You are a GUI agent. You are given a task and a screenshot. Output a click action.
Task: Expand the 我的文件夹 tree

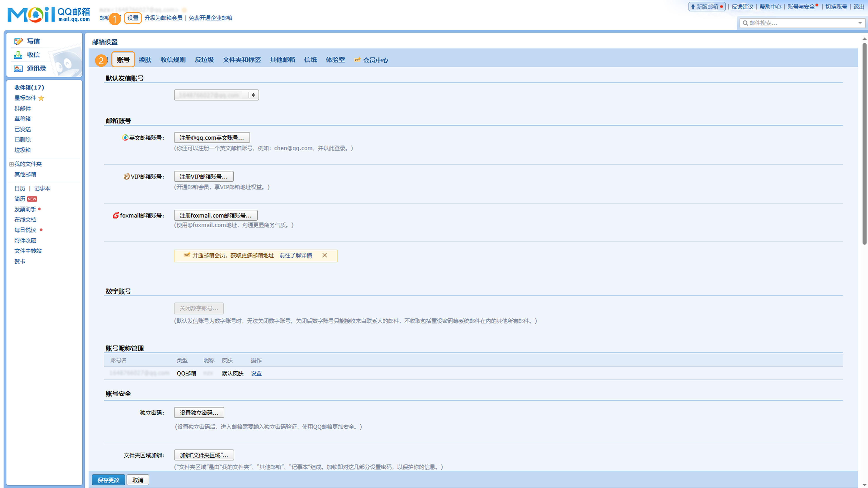12,164
